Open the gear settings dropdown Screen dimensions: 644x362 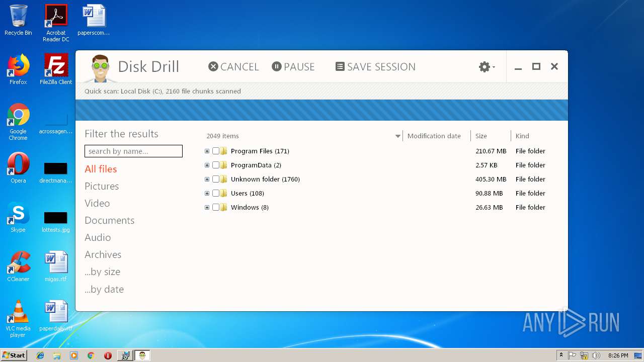(x=487, y=67)
